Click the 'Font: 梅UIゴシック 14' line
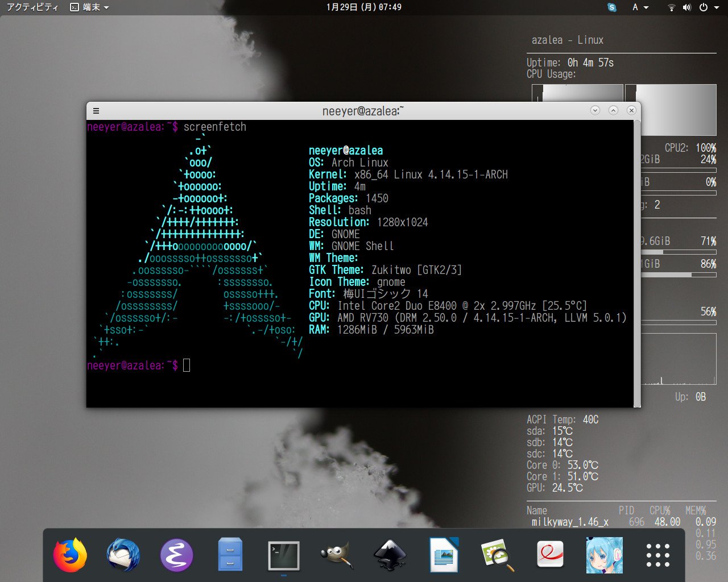The width and height of the screenshot is (728, 582). point(369,294)
